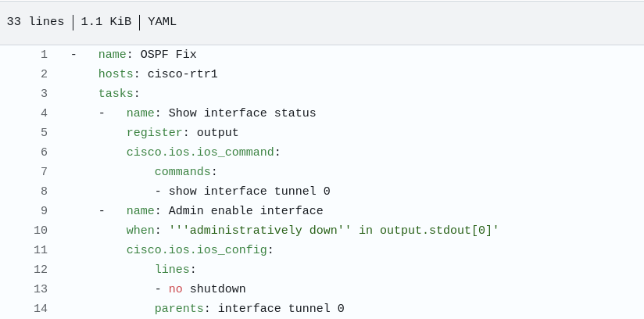Click line number 12
644x319 pixels.
tap(41, 270)
